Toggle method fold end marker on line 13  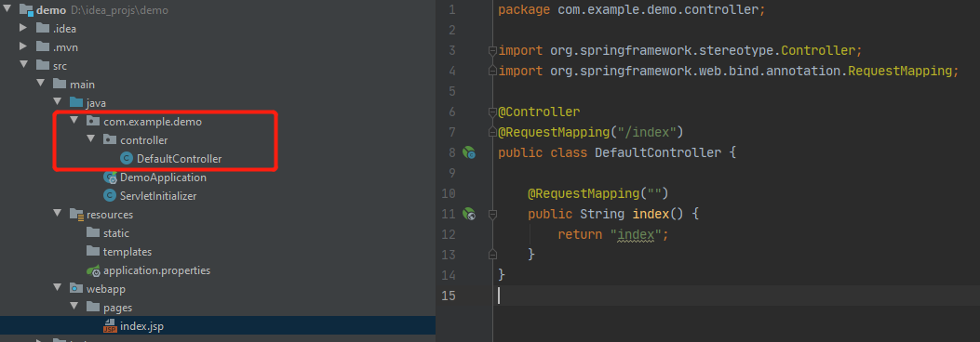click(x=492, y=255)
